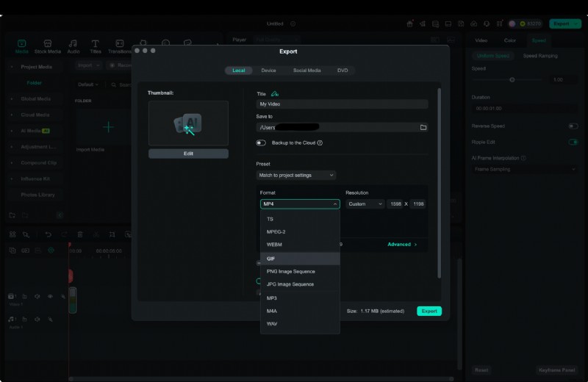The image size is (588, 382).
Task: Click the help icon beside Backup to the Cloud
Action: (320, 143)
